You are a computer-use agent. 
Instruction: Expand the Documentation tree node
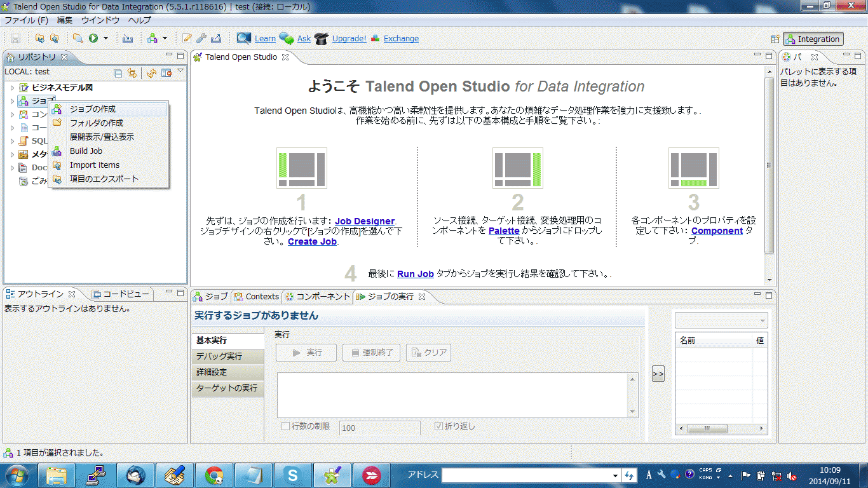click(12, 168)
